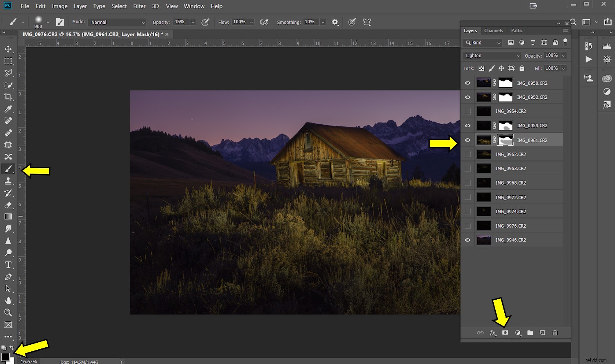Select the Move tool
Image resolution: width=615 pixels, height=364 pixels.
[x=8, y=49]
